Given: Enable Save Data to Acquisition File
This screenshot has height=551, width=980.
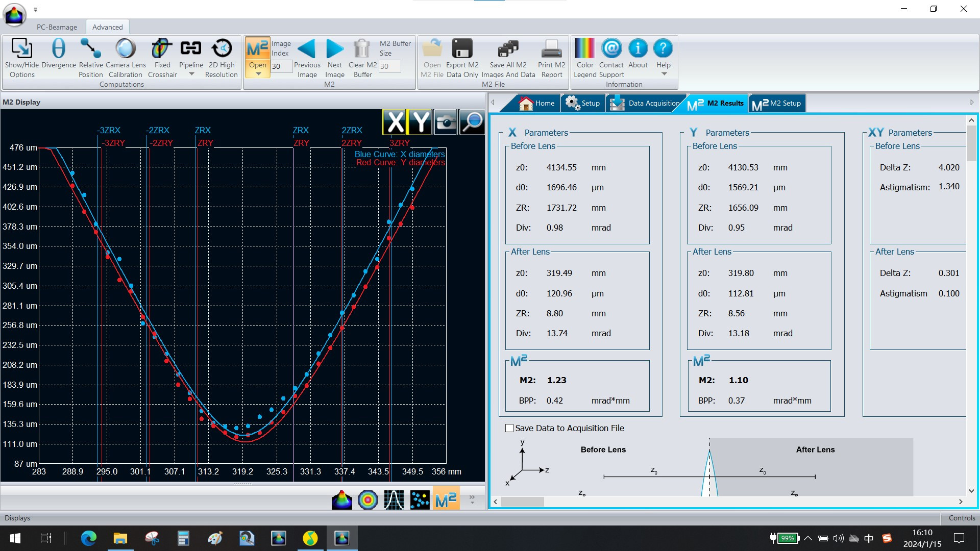Looking at the screenshot, I should [x=509, y=428].
